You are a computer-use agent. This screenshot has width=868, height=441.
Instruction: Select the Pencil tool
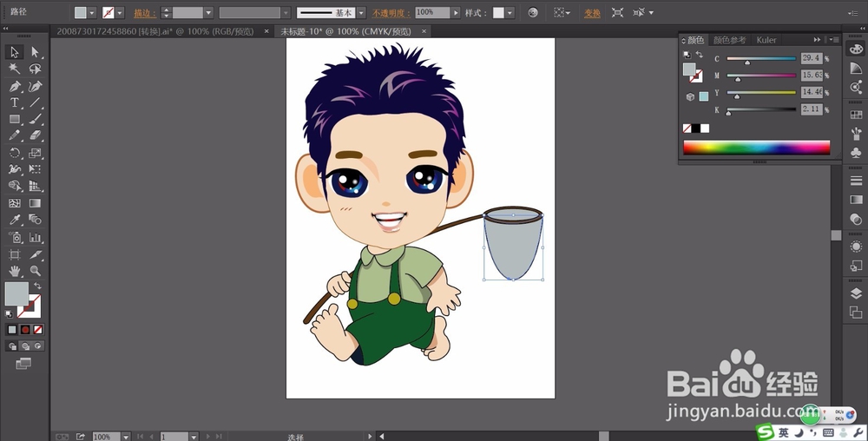[15, 135]
